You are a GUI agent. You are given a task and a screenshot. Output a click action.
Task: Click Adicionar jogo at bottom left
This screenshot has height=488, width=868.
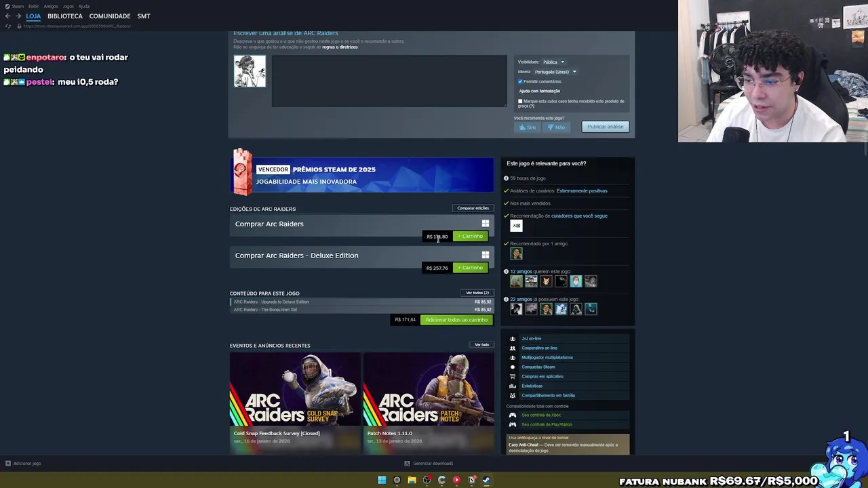[x=23, y=464]
